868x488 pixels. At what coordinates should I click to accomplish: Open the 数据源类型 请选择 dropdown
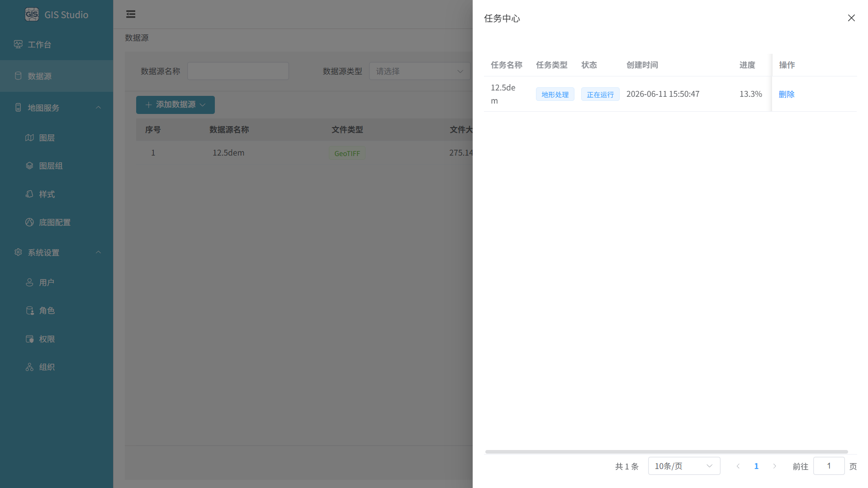[x=420, y=71]
